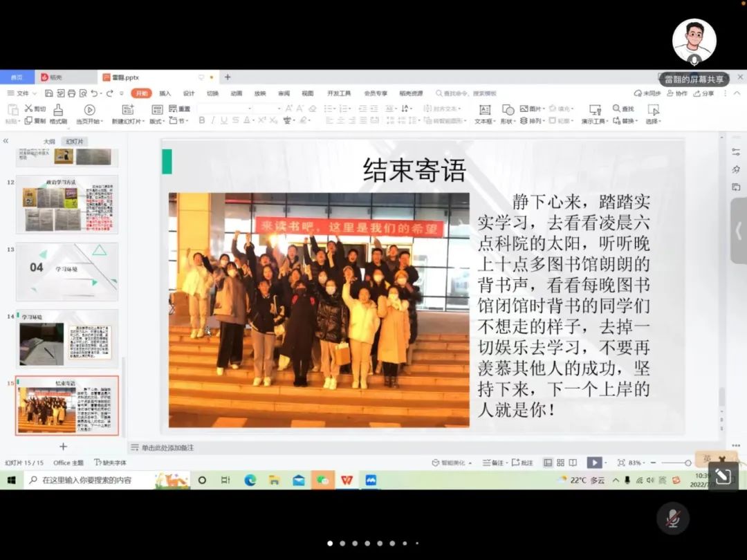747x560 pixels.
Task: Switch to reading view icon
Action: coord(573,463)
